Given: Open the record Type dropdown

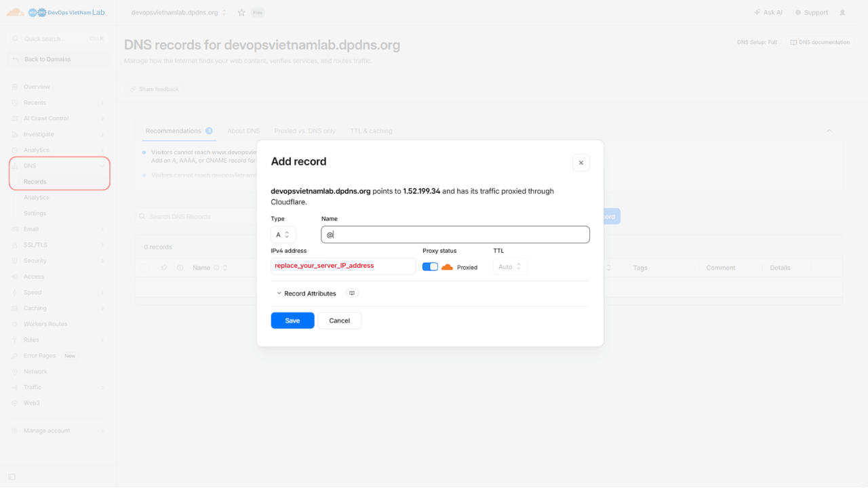Looking at the screenshot, I should point(283,235).
